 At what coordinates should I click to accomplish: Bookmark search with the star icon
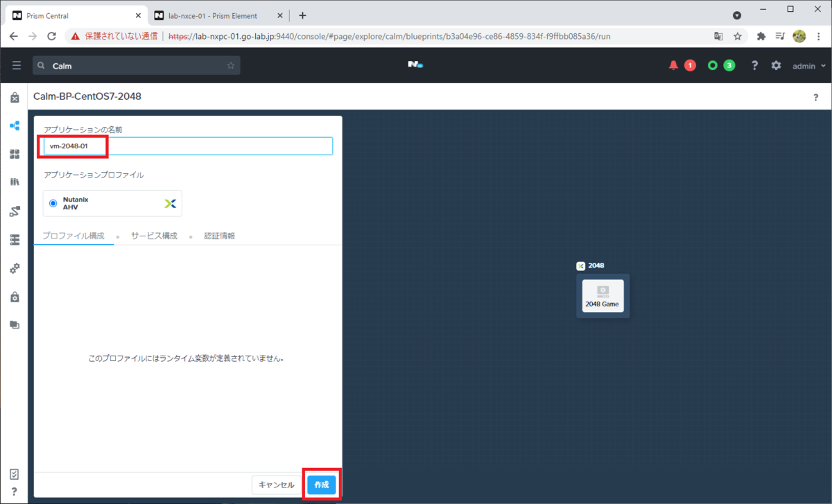point(231,66)
